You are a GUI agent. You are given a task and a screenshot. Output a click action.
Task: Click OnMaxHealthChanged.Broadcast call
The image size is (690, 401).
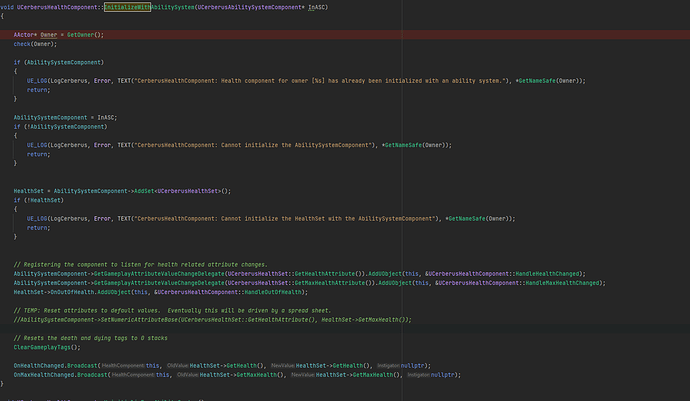(62, 378)
